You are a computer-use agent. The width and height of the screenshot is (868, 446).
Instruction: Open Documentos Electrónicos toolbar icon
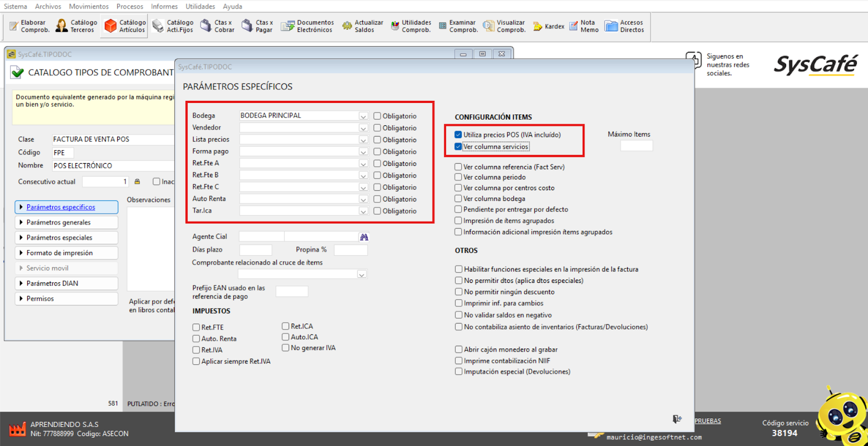click(x=308, y=26)
